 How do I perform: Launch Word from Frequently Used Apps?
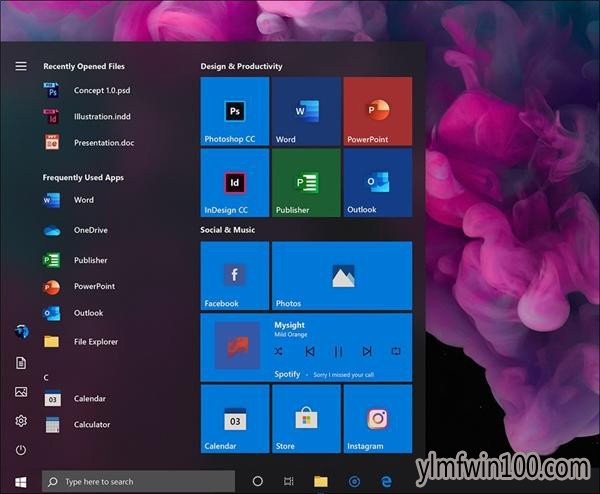click(x=69, y=200)
